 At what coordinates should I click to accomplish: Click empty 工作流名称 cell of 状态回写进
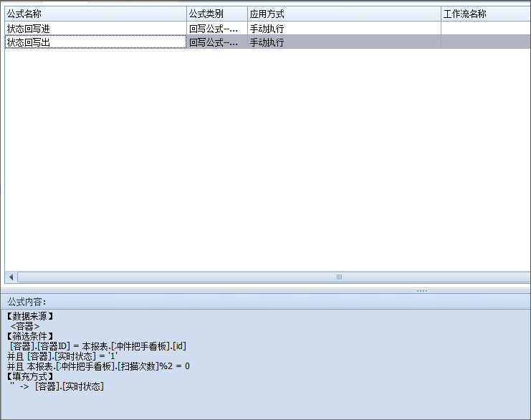tap(485, 29)
